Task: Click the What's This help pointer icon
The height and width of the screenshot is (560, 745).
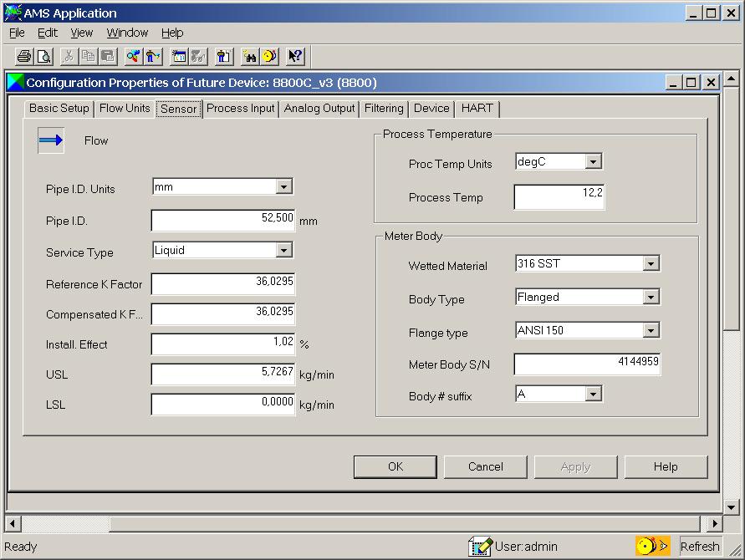Action: [x=295, y=57]
